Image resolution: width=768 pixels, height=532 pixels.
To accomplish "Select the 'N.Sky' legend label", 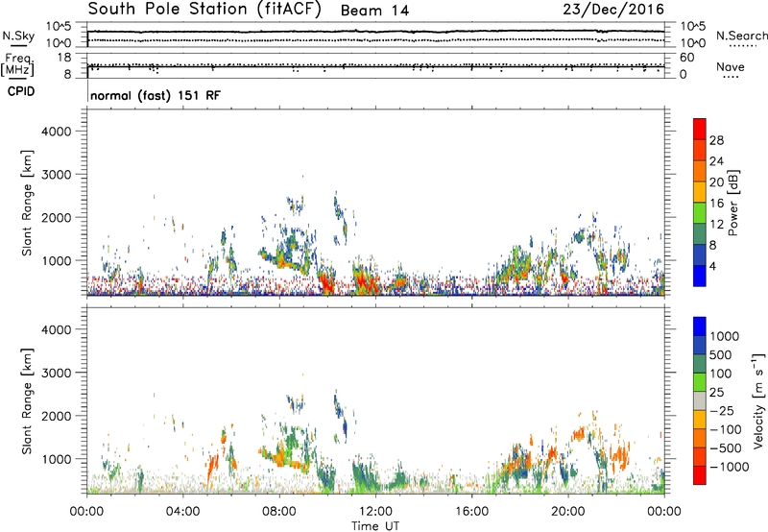I will pos(18,36).
